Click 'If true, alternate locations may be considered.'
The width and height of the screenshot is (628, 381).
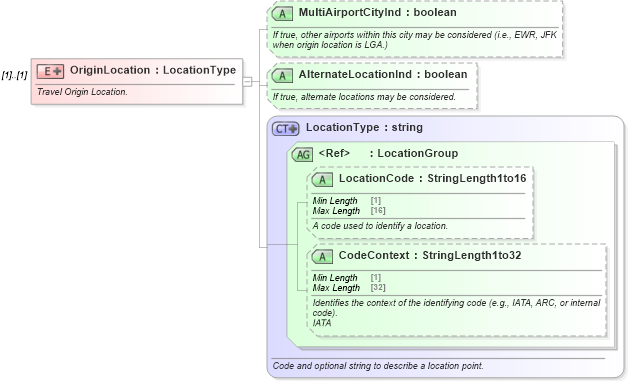364,97
